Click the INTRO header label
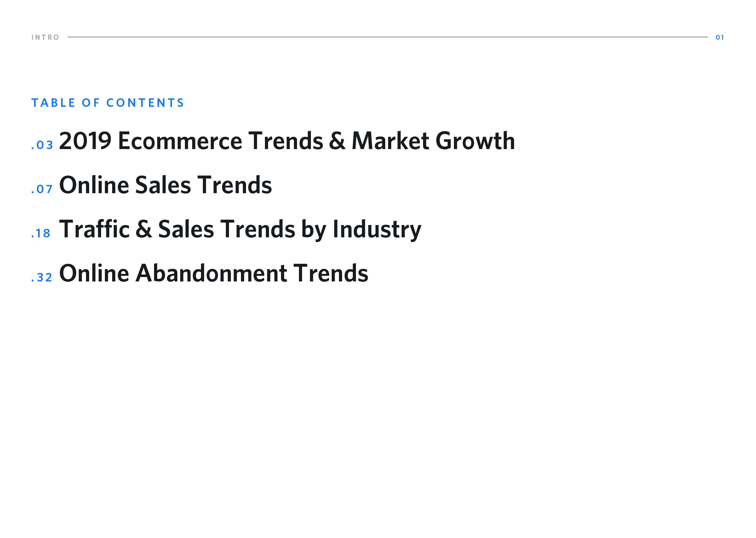 (x=45, y=38)
